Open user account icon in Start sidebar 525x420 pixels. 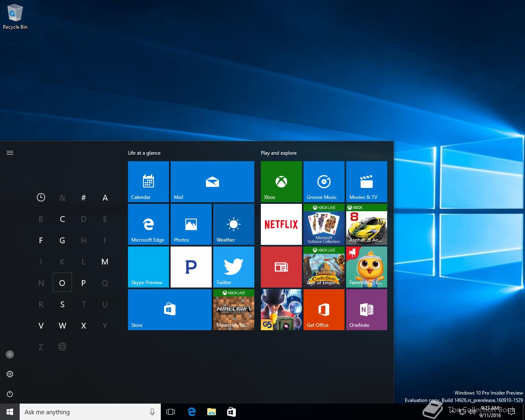click(10, 354)
